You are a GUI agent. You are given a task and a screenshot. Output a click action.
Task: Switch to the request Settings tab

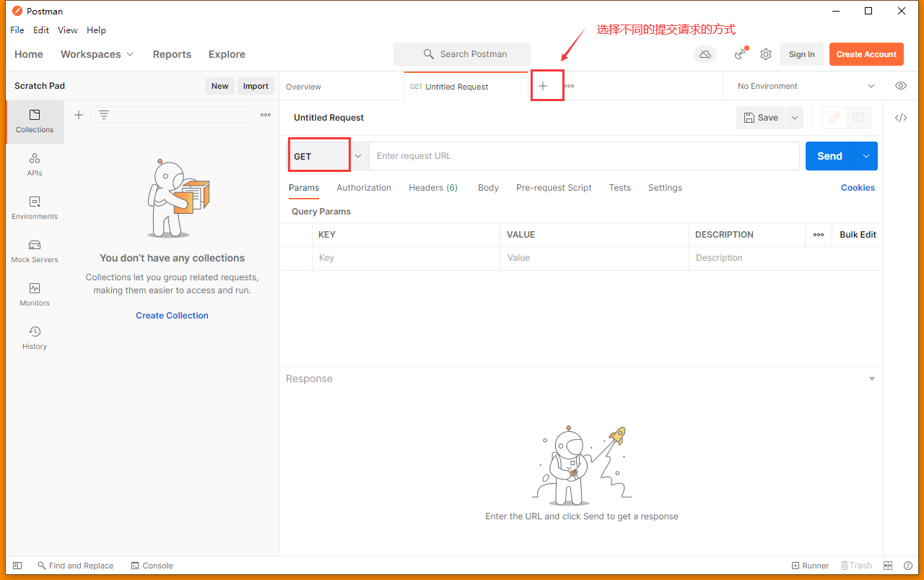click(x=665, y=188)
